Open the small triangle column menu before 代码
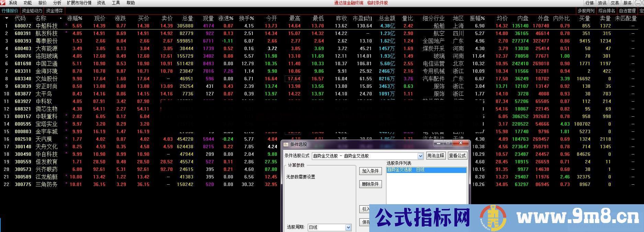644x232 pixels. [6, 18]
